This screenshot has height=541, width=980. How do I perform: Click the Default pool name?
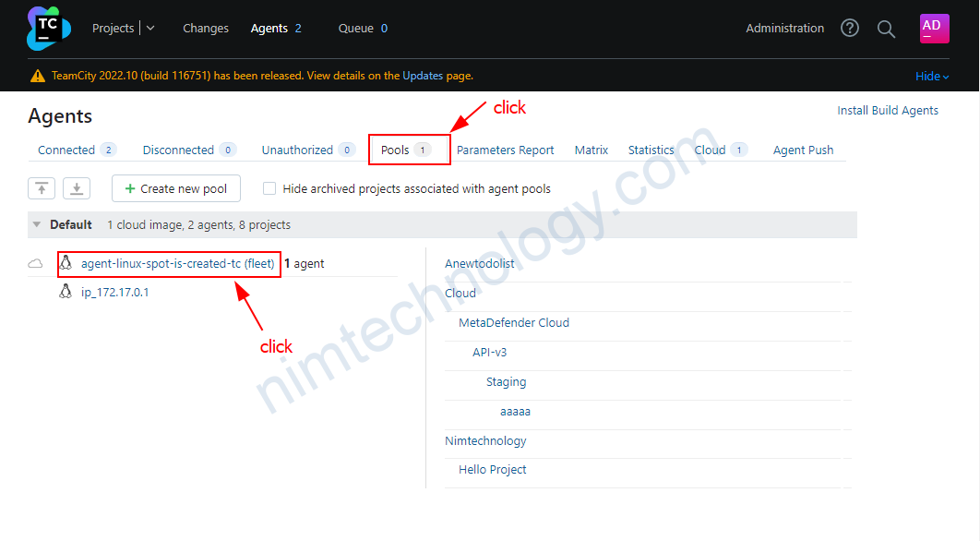[x=71, y=224]
